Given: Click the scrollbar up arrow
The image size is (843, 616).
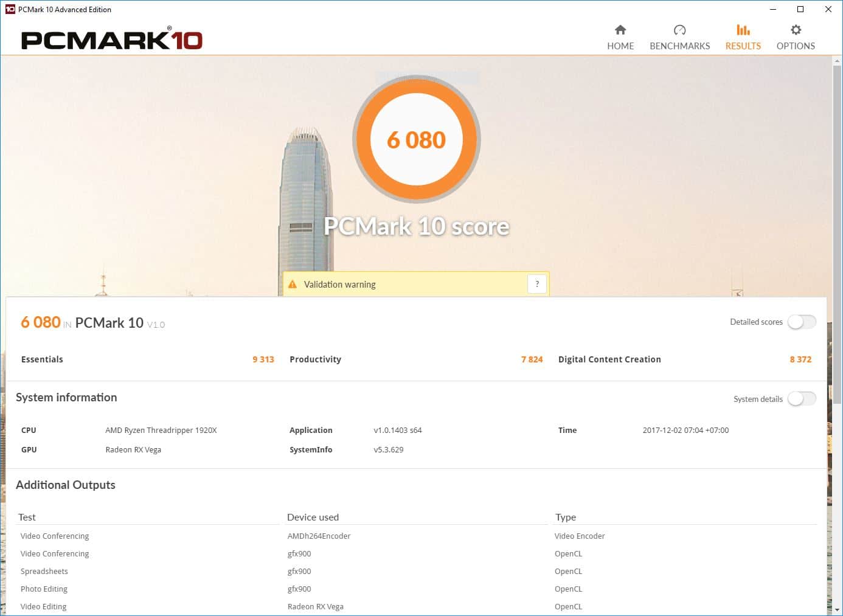Looking at the screenshot, I should tap(837, 61).
